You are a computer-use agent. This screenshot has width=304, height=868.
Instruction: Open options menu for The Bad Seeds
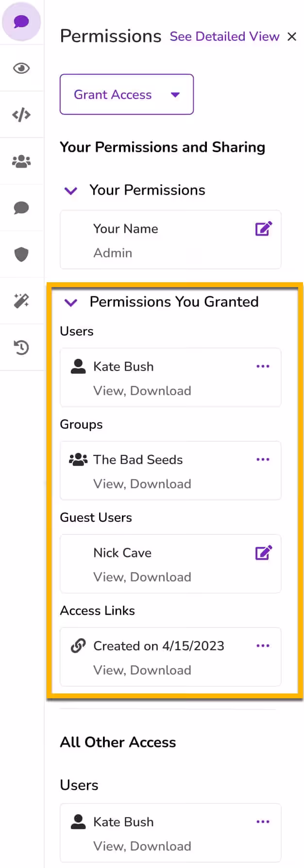[x=263, y=459]
